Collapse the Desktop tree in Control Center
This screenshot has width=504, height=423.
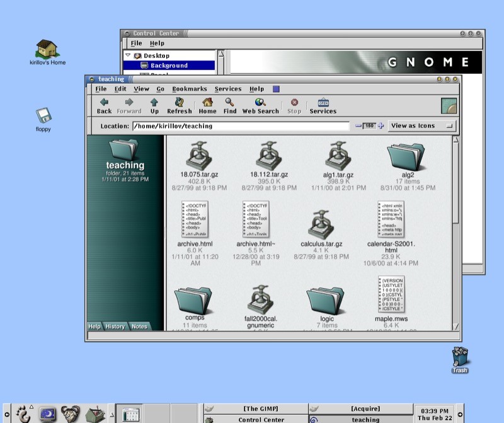pos(129,55)
